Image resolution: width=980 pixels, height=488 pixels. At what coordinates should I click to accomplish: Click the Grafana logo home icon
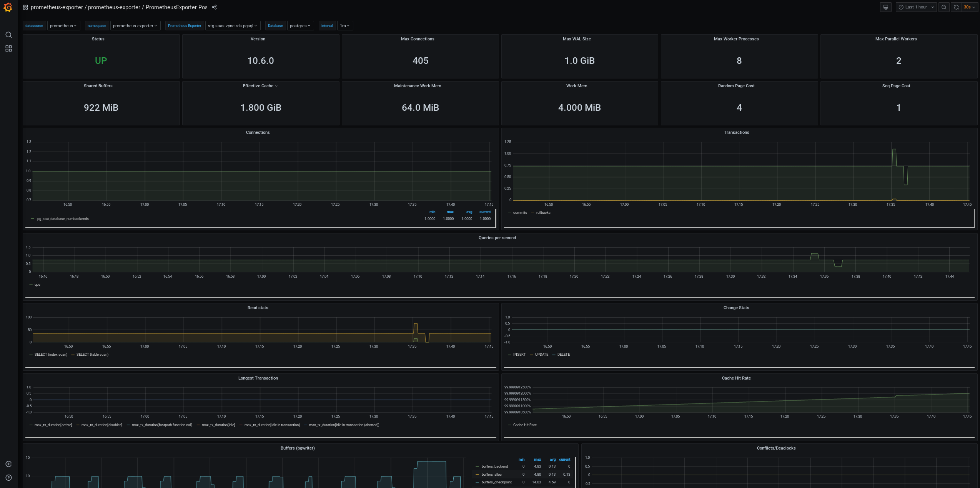8,7
